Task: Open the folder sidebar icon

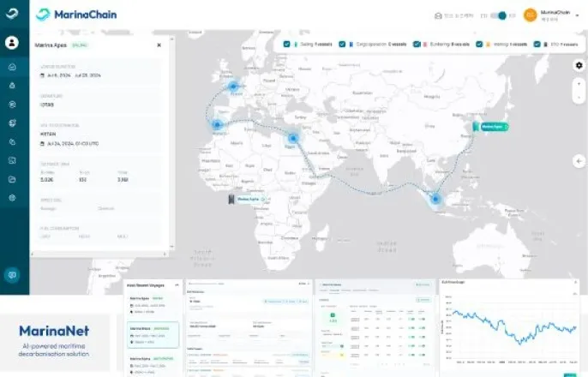Action: point(12,179)
